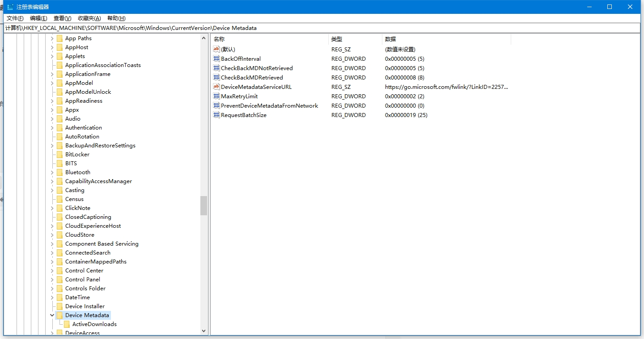
Task: Expand the Authentication key chevron
Action: click(x=52, y=128)
